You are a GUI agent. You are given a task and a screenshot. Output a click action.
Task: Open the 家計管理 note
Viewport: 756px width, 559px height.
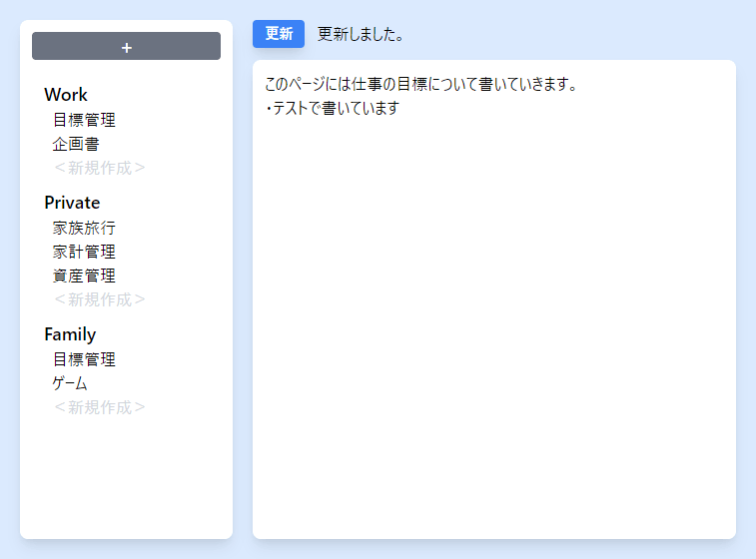[84, 252]
